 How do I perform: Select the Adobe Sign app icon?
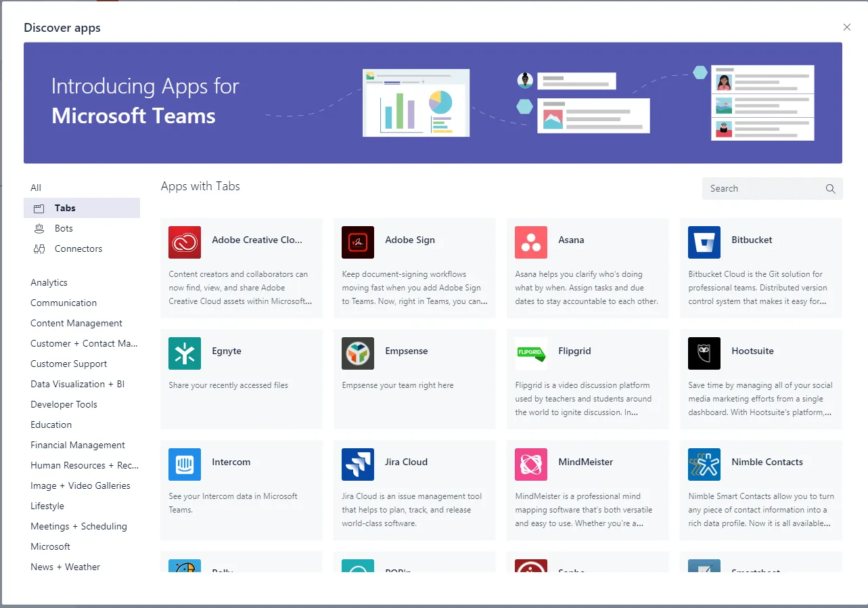point(358,242)
